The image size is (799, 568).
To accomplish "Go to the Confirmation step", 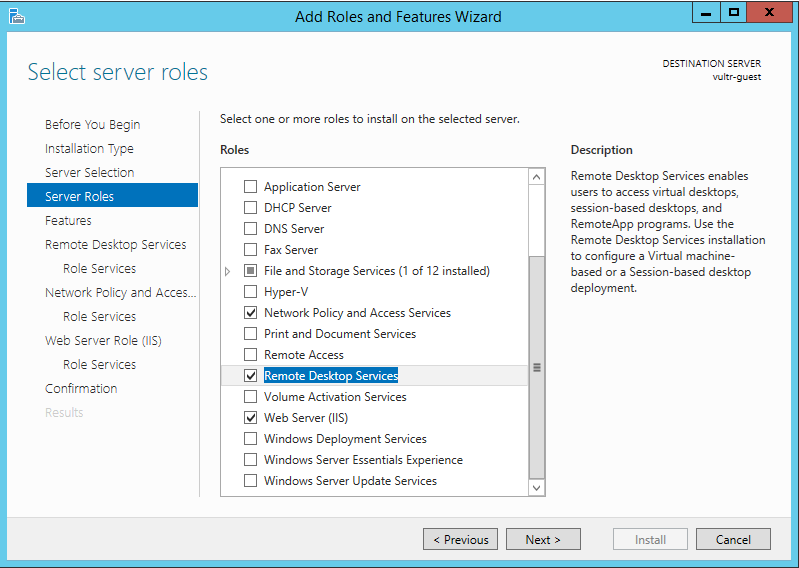I will (x=81, y=389).
